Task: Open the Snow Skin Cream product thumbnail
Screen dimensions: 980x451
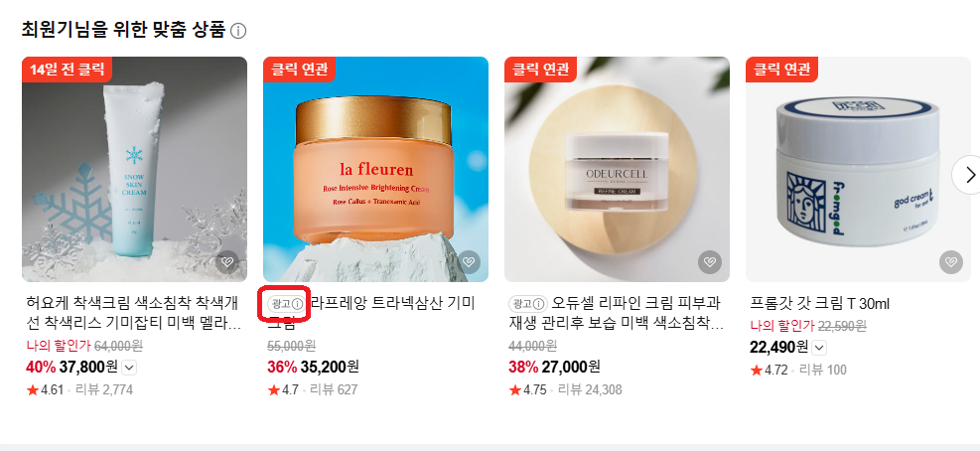Action: point(134,170)
